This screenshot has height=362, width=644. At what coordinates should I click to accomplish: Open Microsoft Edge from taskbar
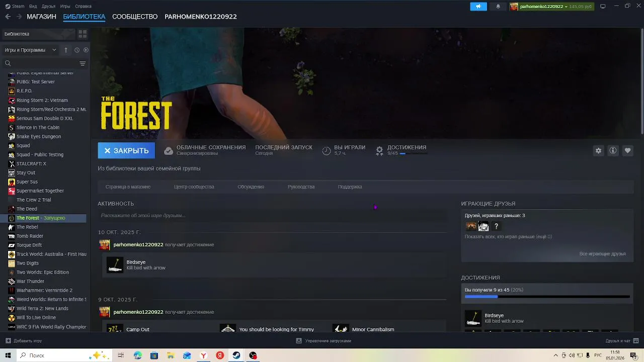(138, 355)
